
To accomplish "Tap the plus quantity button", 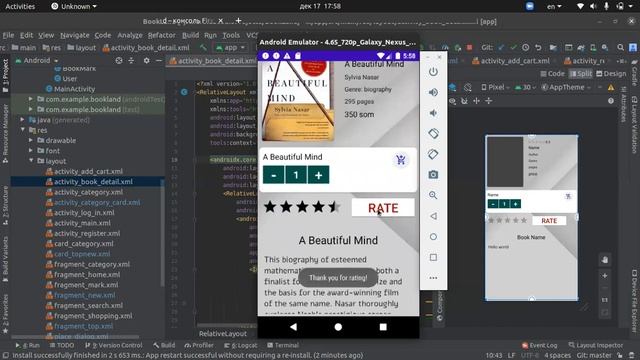I will click(318, 175).
